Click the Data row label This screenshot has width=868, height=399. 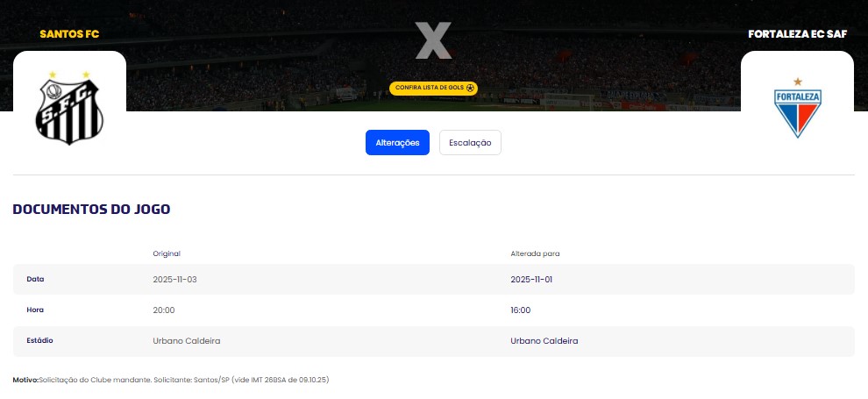coord(35,279)
